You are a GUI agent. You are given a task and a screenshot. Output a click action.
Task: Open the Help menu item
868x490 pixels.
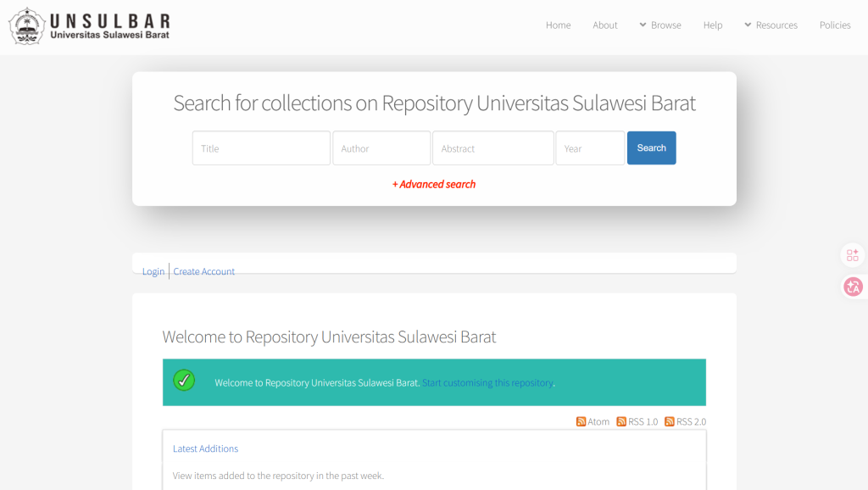[713, 25]
